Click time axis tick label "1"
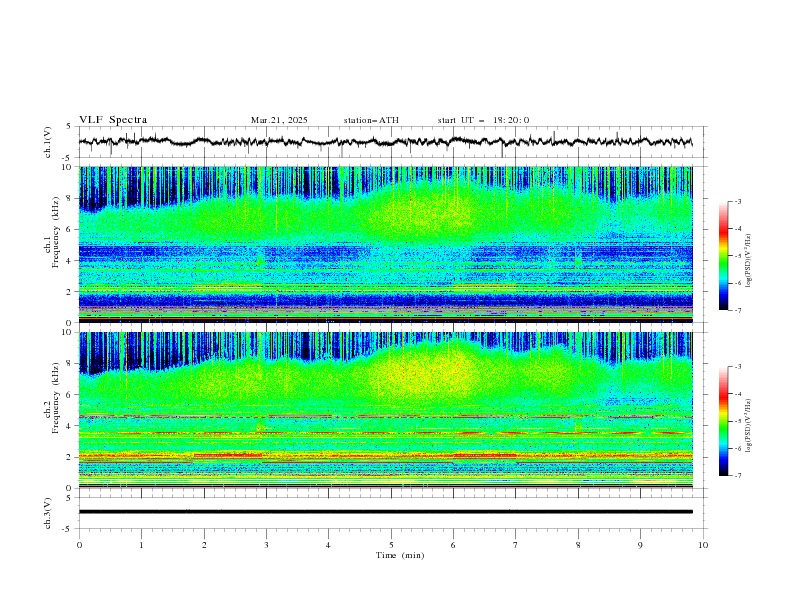Viewport: 792px width, 612px height. tap(141, 545)
